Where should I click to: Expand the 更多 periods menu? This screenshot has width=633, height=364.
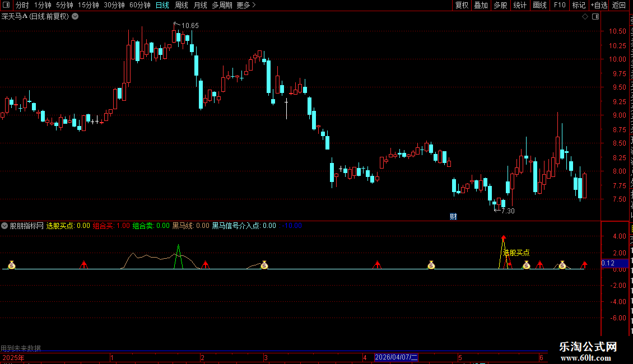tap(246, 5)
